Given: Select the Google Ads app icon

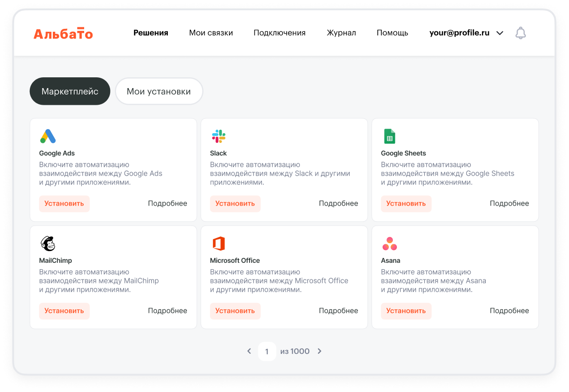Looking at the screenshot, I should tap(48, 136).
